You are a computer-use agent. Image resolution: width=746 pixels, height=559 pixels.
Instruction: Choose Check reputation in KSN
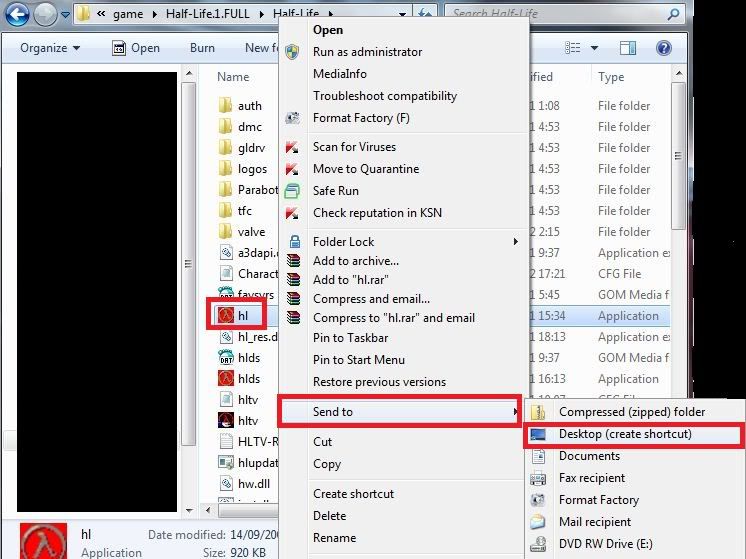pos(377,212)
